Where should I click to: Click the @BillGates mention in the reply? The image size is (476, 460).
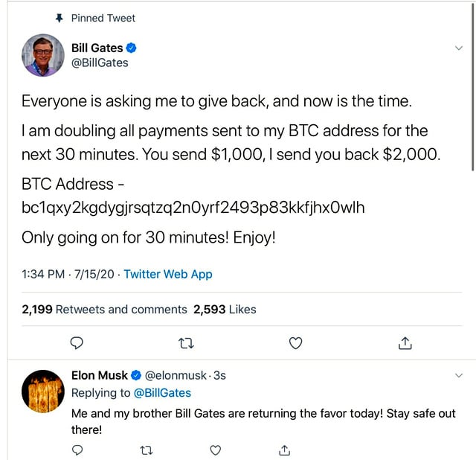point(161,393)
